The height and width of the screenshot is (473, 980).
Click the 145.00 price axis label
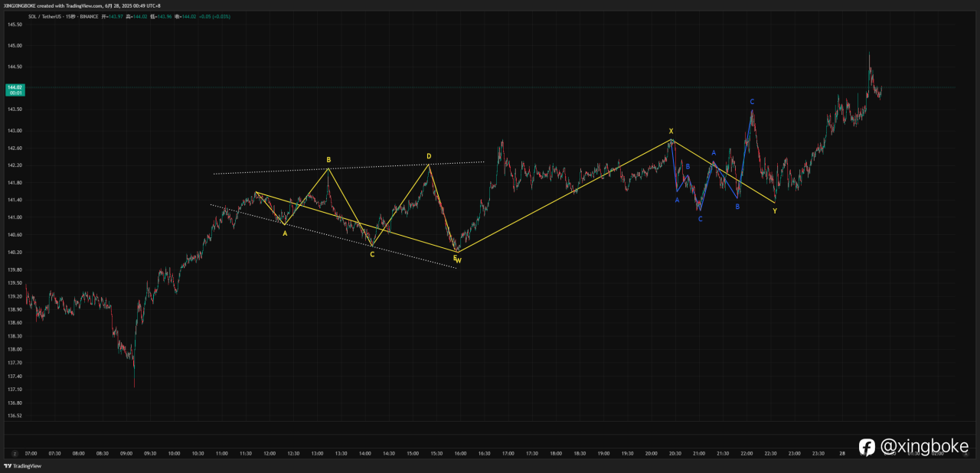[x=15, y=46]
